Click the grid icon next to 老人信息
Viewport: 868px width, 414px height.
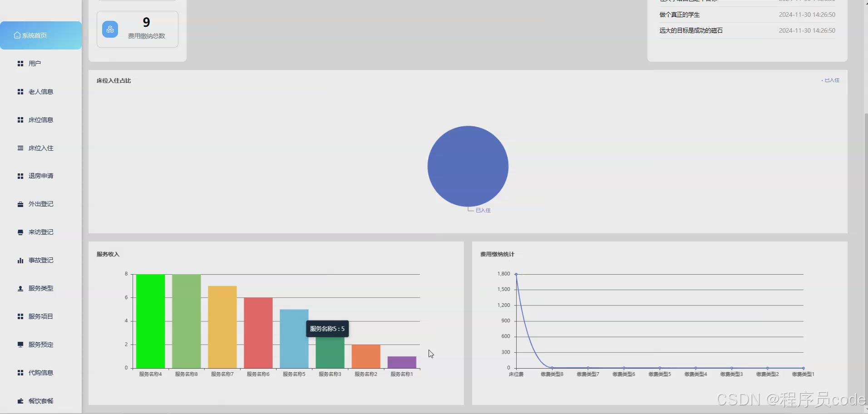pos(20,92)
